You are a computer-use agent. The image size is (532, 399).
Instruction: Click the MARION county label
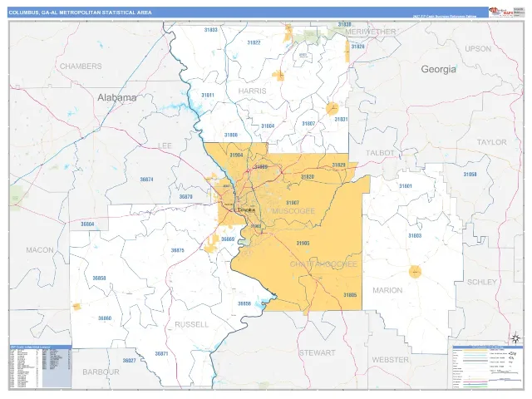point(387,290)
